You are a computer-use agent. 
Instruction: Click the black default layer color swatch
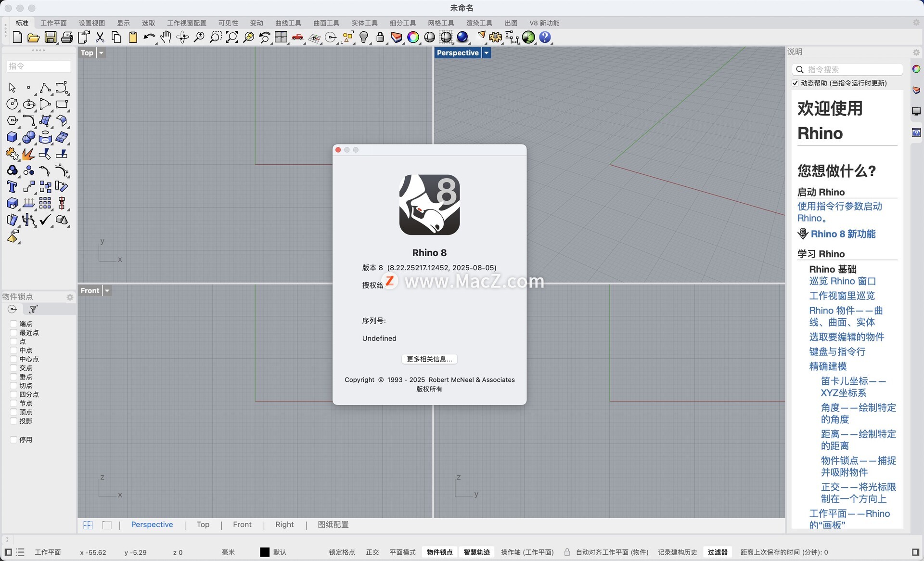(265, 552)
